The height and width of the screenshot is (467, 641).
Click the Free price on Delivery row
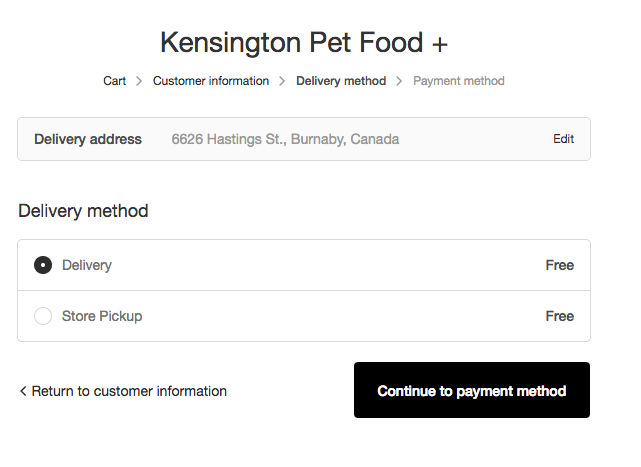click(560, 265)
